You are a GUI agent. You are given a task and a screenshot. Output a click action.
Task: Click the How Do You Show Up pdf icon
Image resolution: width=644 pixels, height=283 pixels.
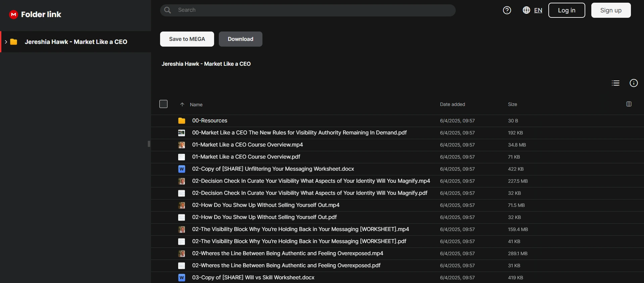182,217
